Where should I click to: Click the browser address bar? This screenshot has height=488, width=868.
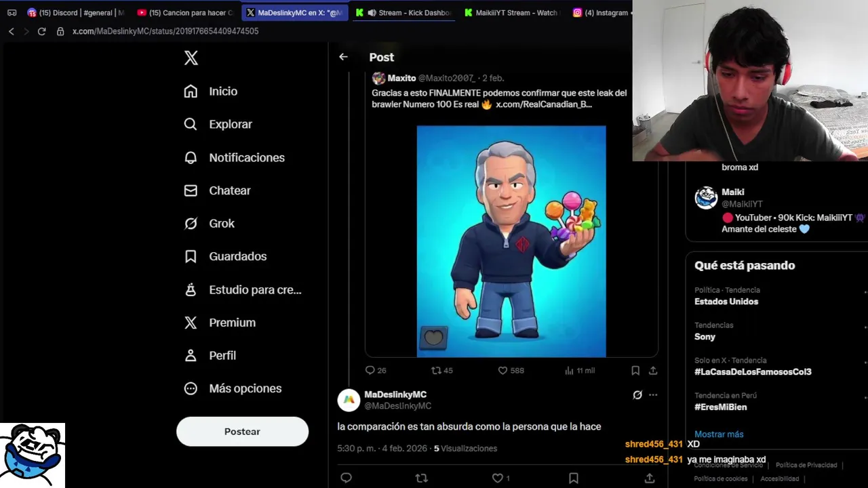339,31
